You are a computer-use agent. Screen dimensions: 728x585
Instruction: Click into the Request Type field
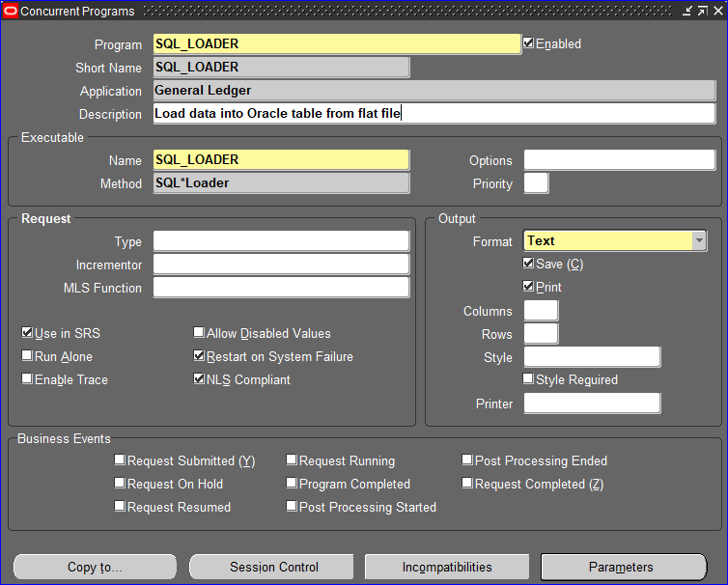click(281, 241)
